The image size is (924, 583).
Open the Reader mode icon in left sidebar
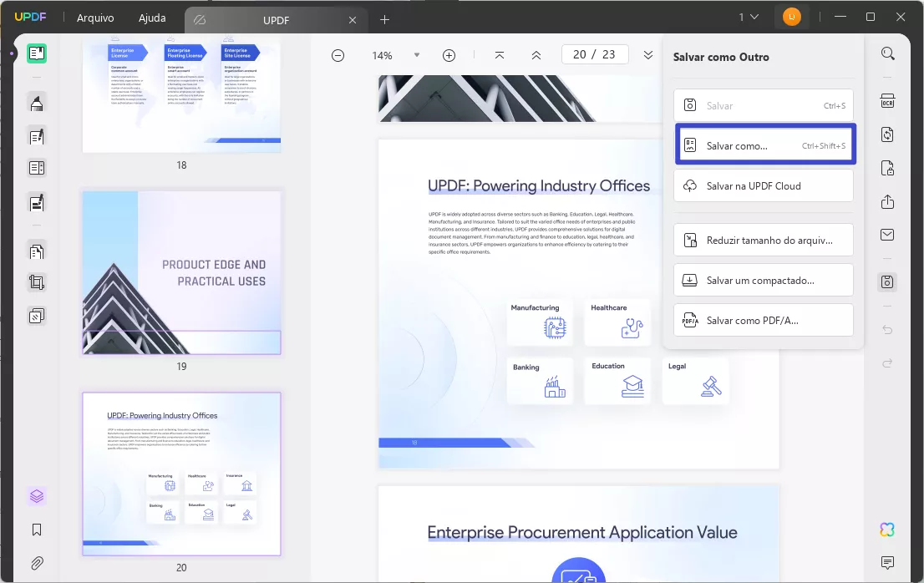click(x=37, y=53)
